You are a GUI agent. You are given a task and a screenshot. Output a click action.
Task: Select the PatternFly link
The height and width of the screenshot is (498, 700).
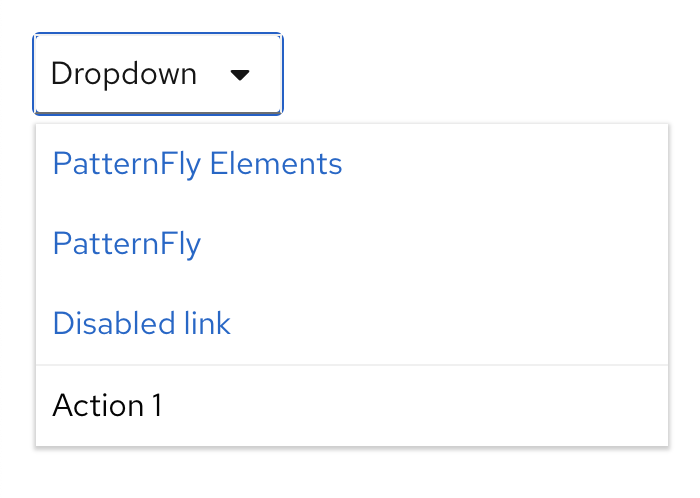pyautogui.click(x=127, y=244)
